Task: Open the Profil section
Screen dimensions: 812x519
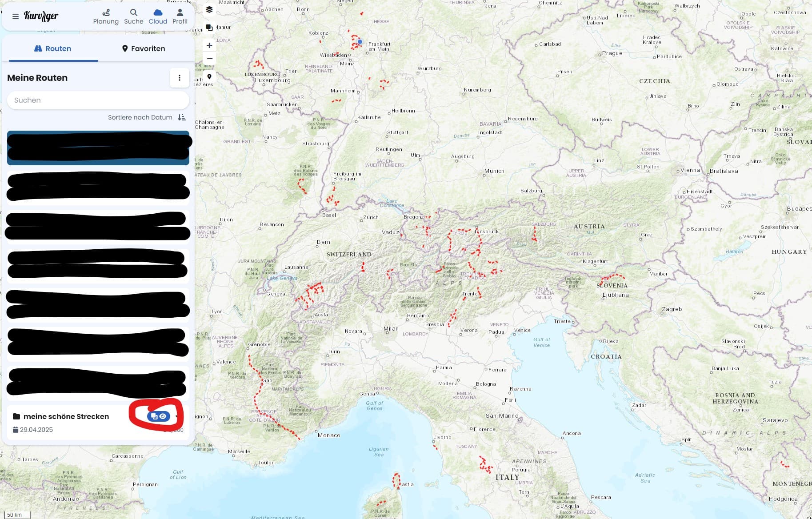Action: (x=180, y=17)
